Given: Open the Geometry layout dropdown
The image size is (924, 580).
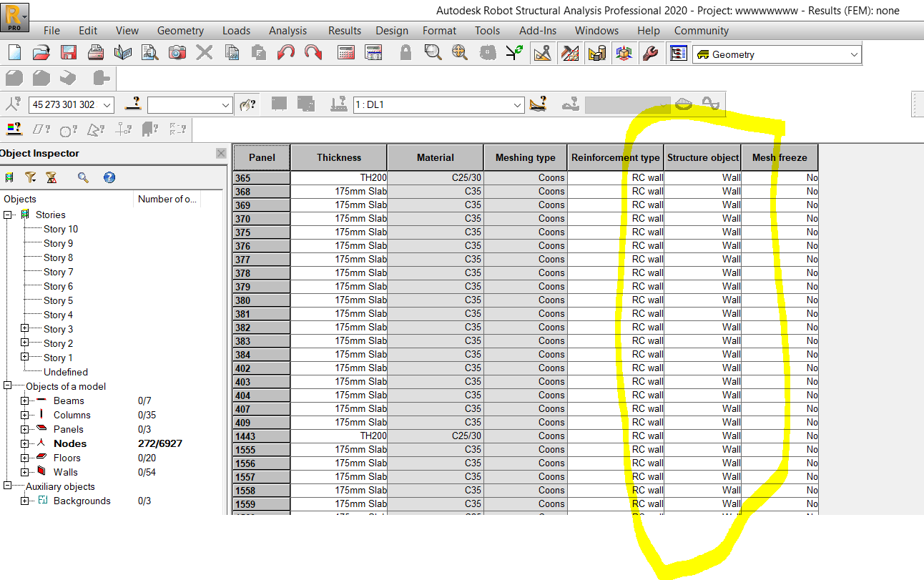Looking at the screenshot, I should click(853, 54).
